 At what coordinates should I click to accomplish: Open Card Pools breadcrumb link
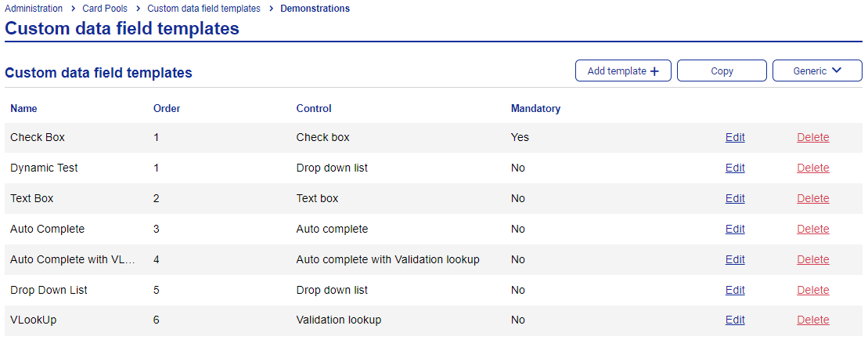[x=105, y=9]
